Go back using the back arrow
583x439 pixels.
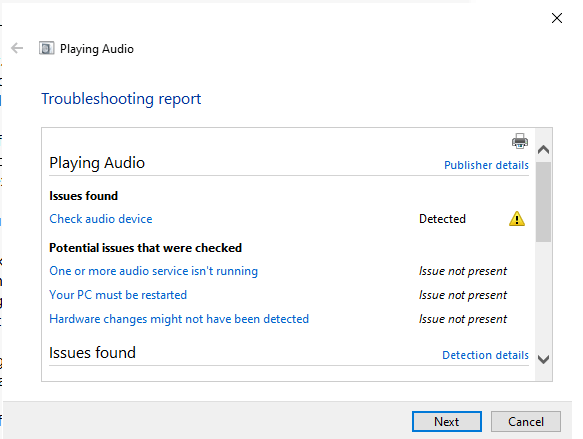[x=17, y=48]
